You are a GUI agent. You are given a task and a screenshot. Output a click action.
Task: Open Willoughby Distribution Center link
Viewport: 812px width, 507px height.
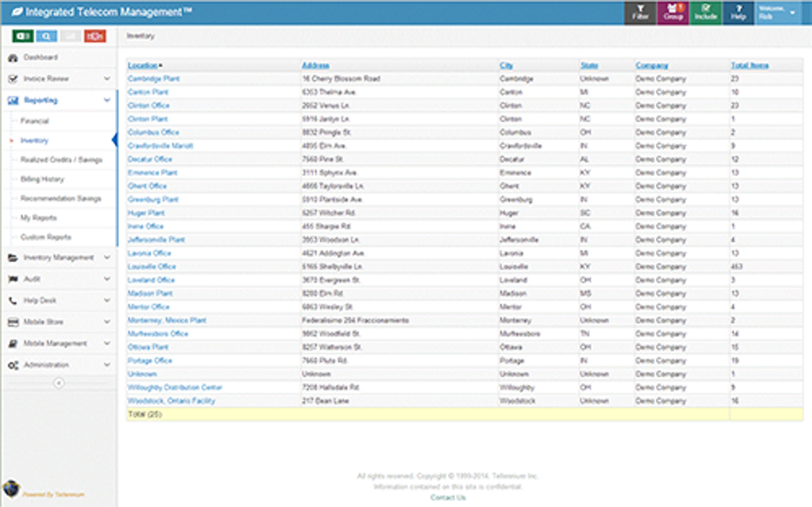(x=175, y=388)
